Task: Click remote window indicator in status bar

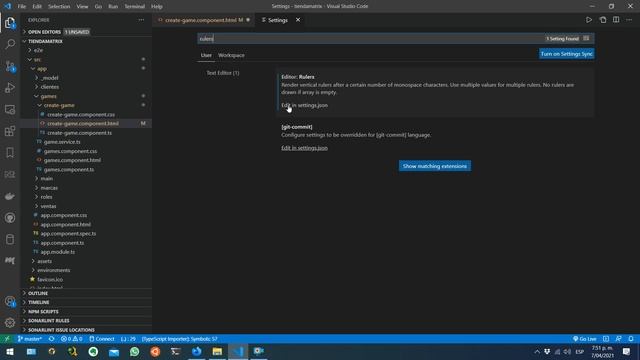Action: coord(7,339)
